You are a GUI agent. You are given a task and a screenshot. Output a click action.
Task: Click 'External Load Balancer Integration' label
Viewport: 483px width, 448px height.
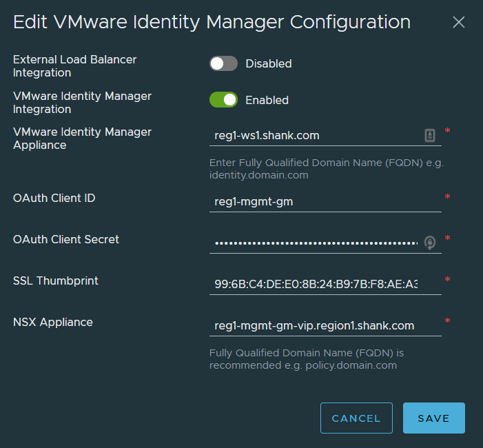pyautogui.click(x=74, y=66)
